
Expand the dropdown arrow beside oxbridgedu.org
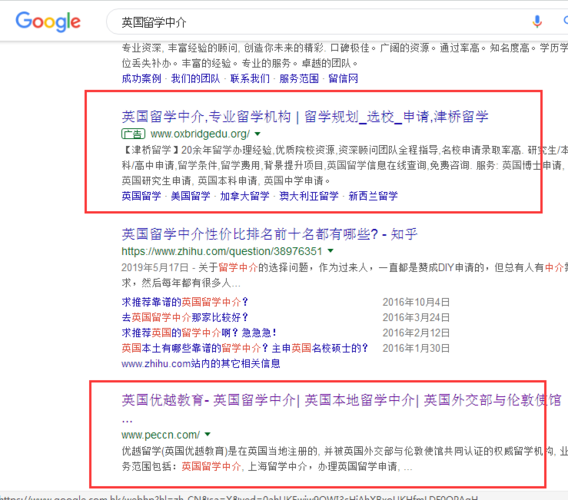(258, 134)
